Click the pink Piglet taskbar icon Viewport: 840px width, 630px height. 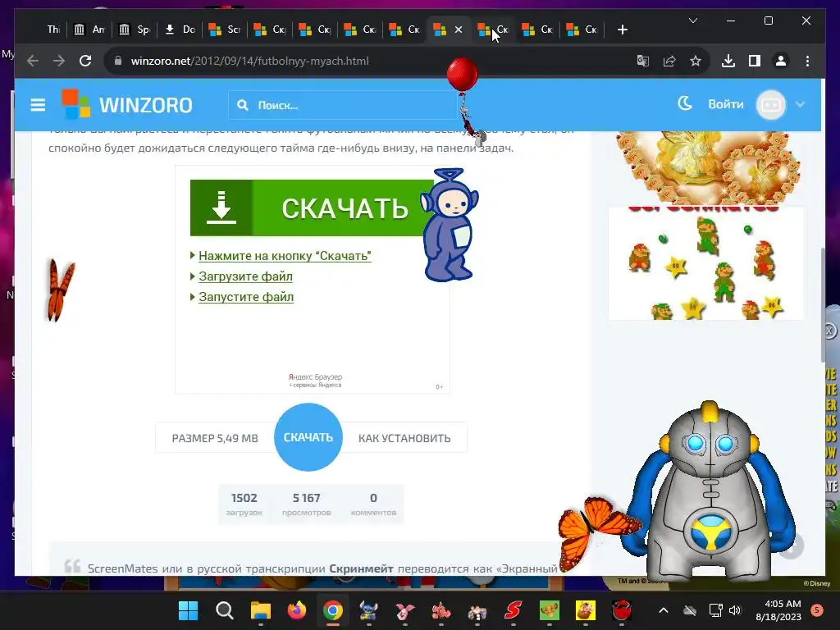coord(405,610)
